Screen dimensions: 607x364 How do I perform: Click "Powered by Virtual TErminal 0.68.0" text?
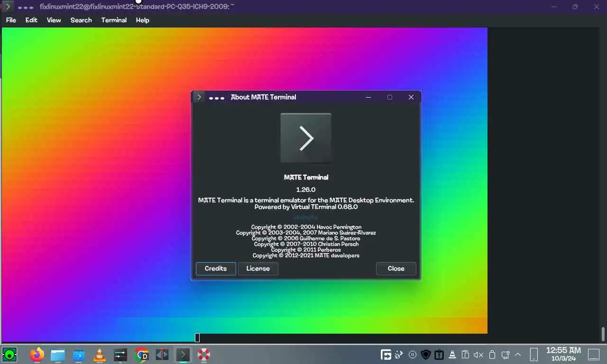(x=306, y=207)
